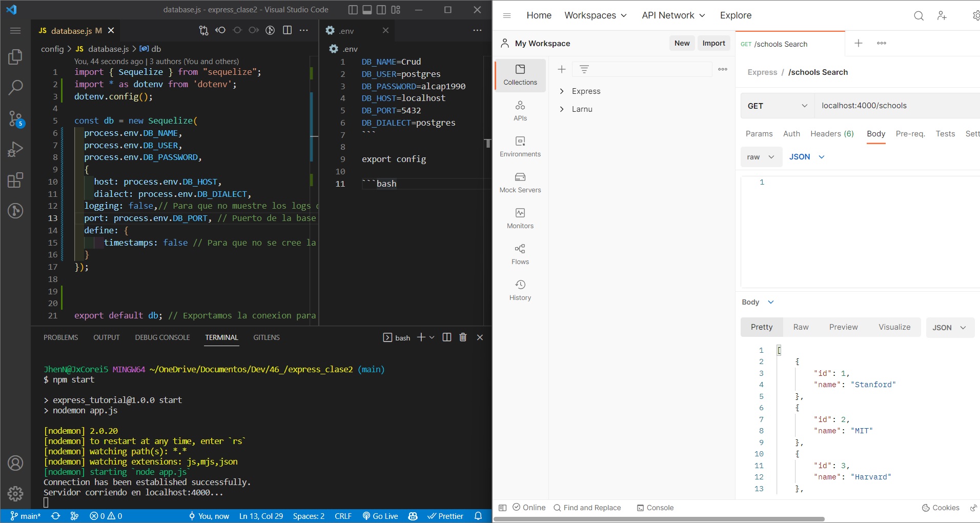This screenshot has height=523, width=980.
Task: Open Postman Home link
Action: coord(539,15)
